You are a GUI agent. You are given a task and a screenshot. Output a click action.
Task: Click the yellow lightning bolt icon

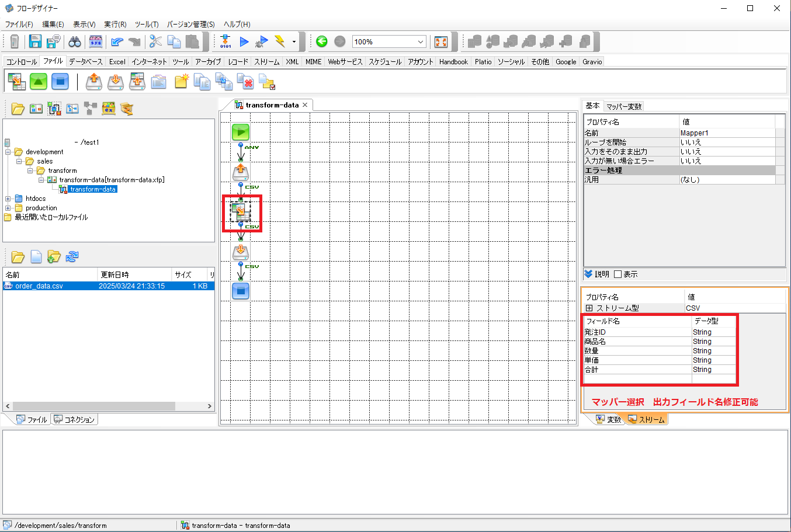[x=280, y=41]
